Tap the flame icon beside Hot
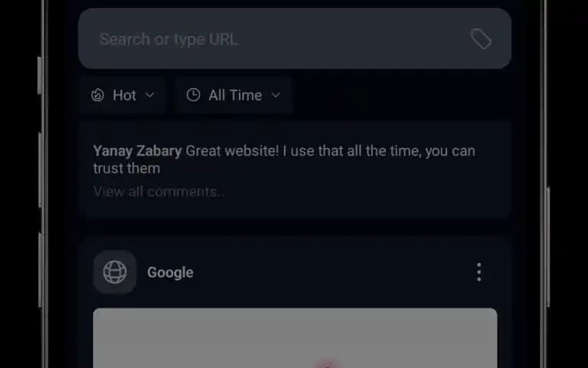The image size is (588, 368). click(97, 95)
